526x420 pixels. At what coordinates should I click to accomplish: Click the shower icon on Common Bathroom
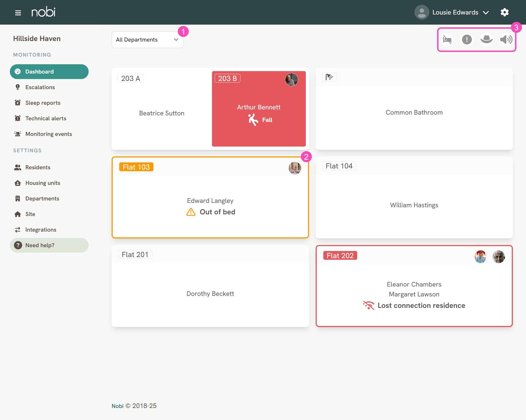[330, 77]
